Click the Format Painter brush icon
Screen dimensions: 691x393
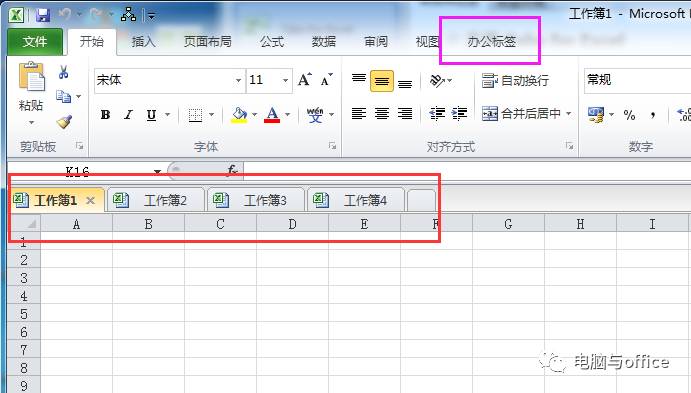tap(64, 121)
